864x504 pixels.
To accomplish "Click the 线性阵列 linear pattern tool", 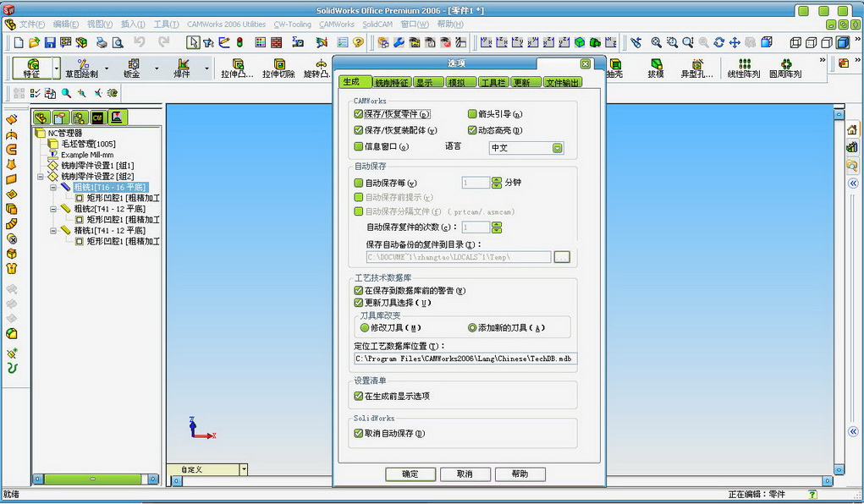I will pyautogui.click(x=744, y=68).
